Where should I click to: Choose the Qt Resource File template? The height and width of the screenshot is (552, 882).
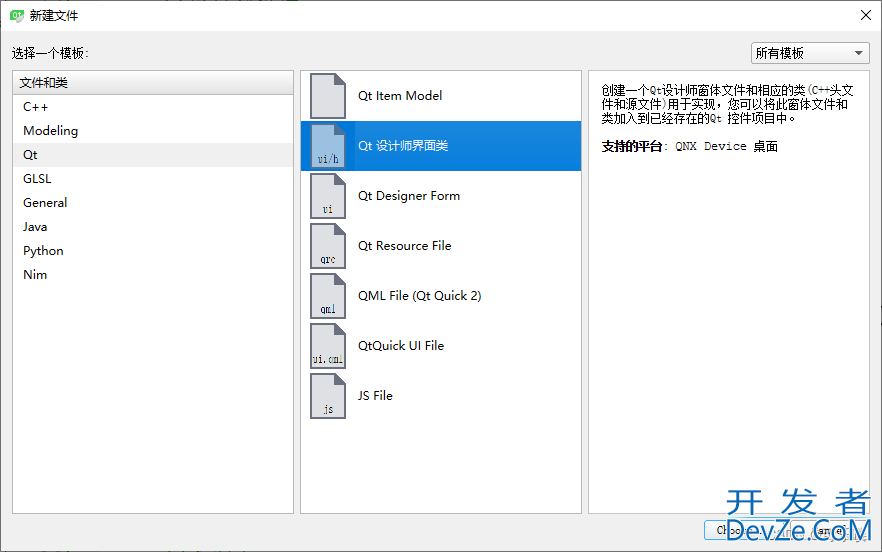pos(441,246)
